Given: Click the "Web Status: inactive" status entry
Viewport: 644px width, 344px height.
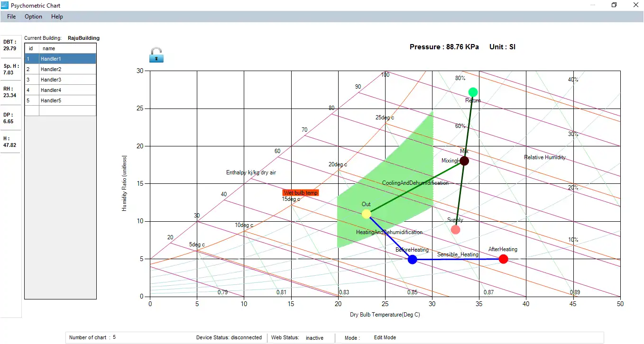Looking at the screenshot, I should 297,338.
